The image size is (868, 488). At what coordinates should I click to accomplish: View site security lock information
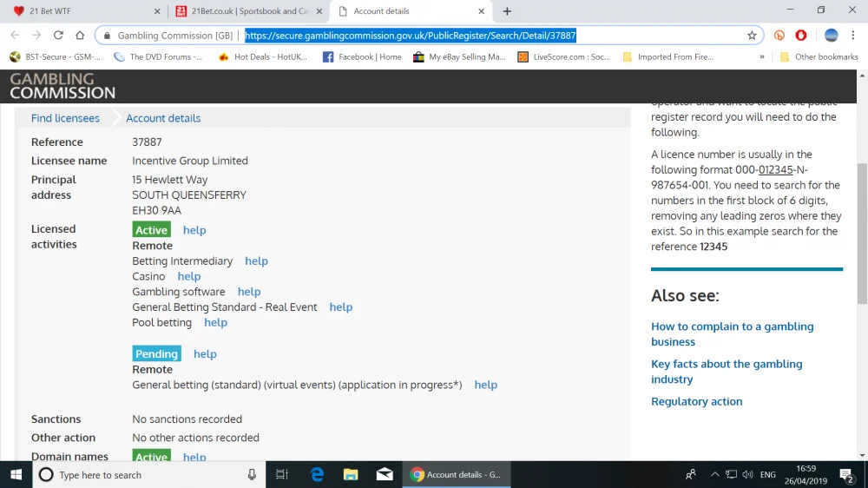(108, 36)
